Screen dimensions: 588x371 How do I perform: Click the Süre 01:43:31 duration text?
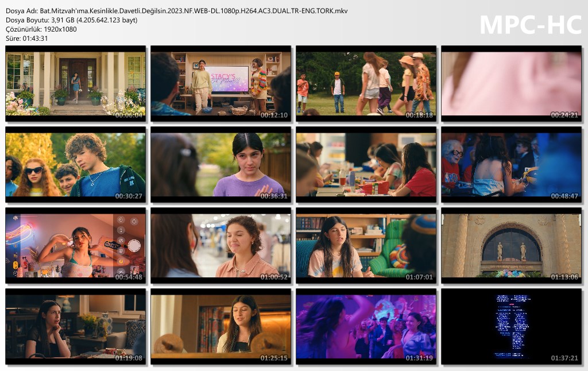(x=26, y=38)
